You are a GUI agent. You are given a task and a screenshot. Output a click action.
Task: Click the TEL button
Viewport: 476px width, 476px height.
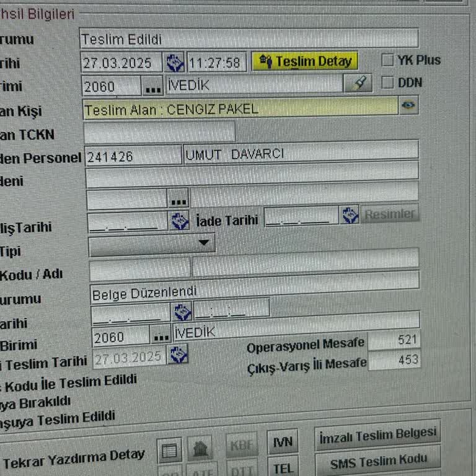(283, 467)
